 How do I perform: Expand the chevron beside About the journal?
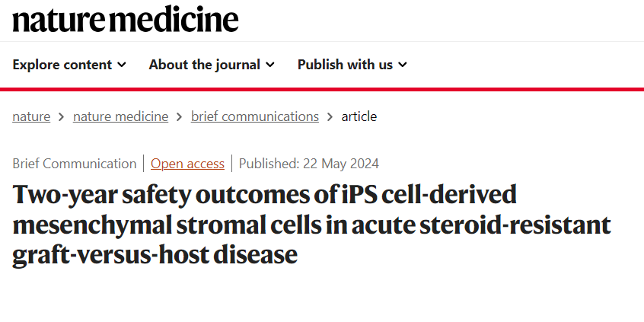pyautogui.click(x=270, y=65)
